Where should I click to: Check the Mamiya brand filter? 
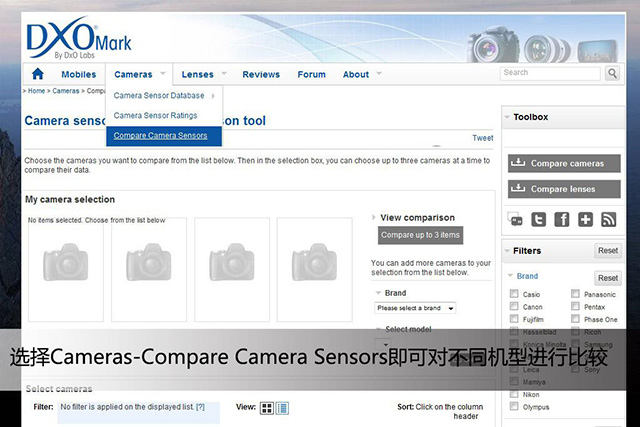514,381
